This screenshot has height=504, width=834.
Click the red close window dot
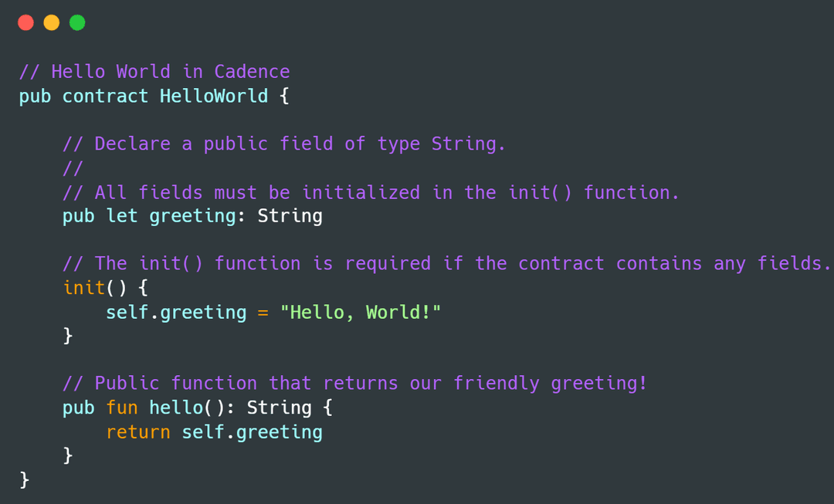pos(25,23)
